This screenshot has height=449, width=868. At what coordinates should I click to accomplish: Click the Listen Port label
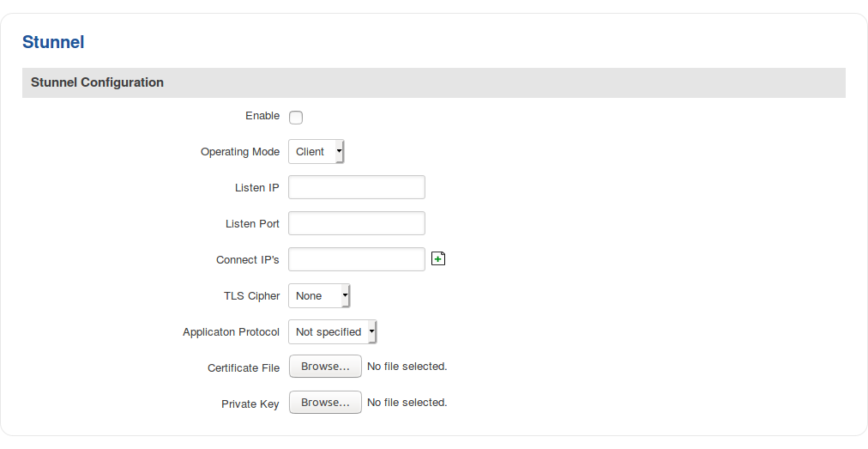click(x=252, y=224)
